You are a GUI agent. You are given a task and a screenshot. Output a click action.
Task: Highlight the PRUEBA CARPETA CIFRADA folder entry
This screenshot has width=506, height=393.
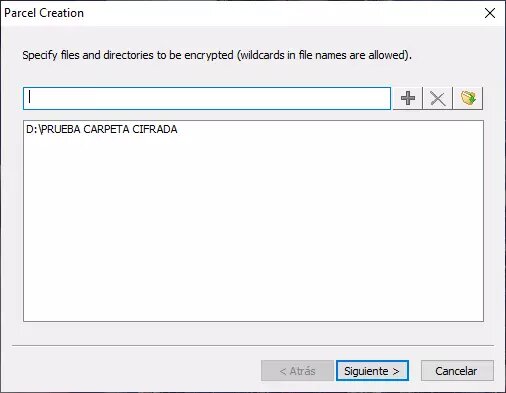102,129
